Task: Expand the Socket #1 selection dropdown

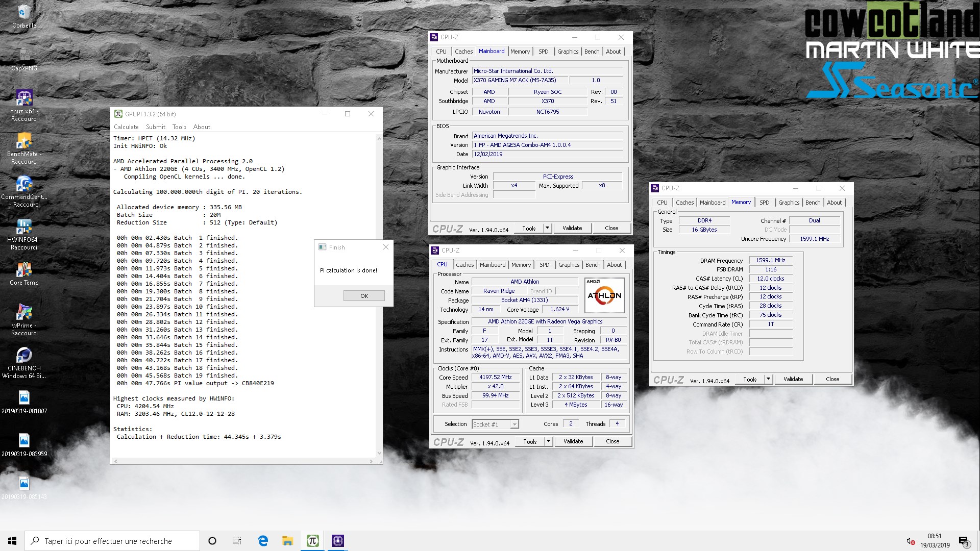Action: pyautogui.click(x=514, y=424)
